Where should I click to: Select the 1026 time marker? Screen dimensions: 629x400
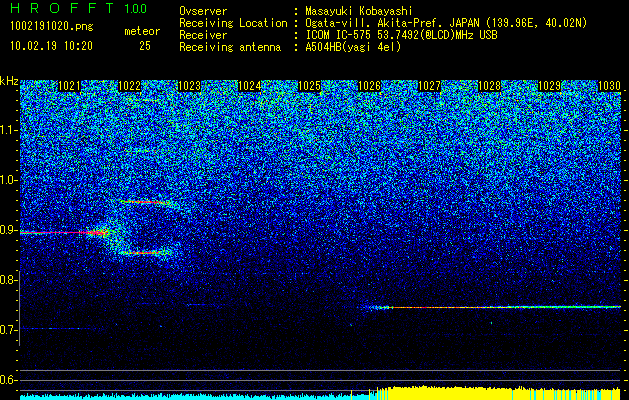click(x=369, y=86)
